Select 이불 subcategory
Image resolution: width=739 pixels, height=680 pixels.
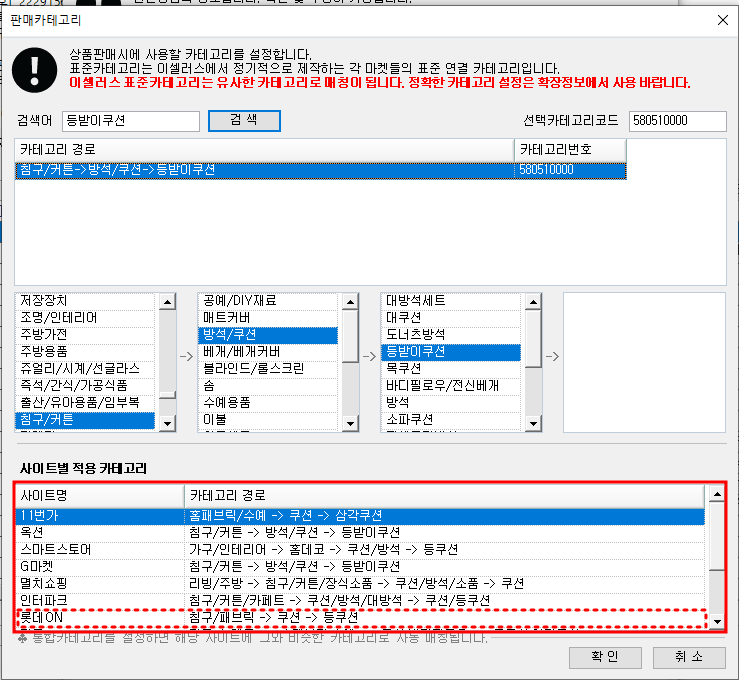pyautogui.click(x=268, y=419)
